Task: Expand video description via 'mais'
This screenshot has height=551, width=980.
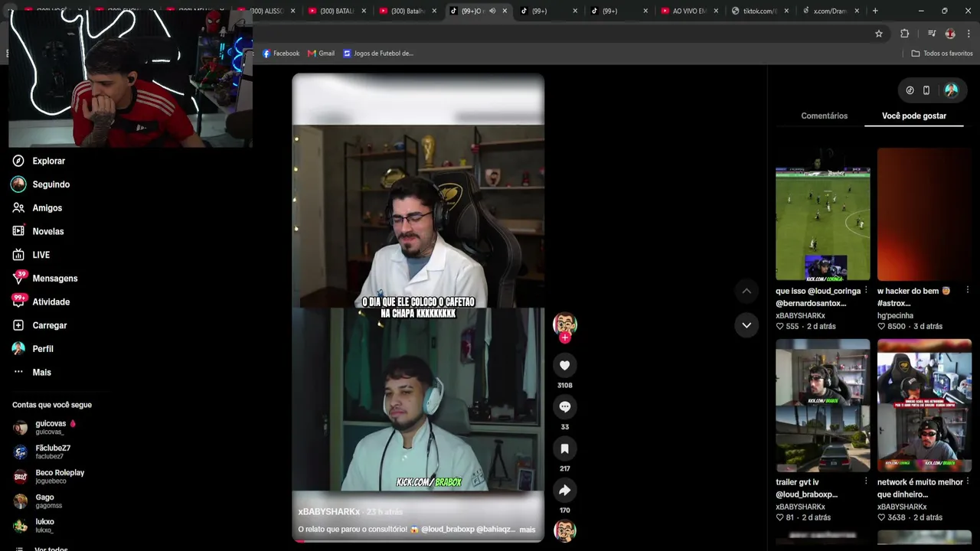Action: [528, 530]
